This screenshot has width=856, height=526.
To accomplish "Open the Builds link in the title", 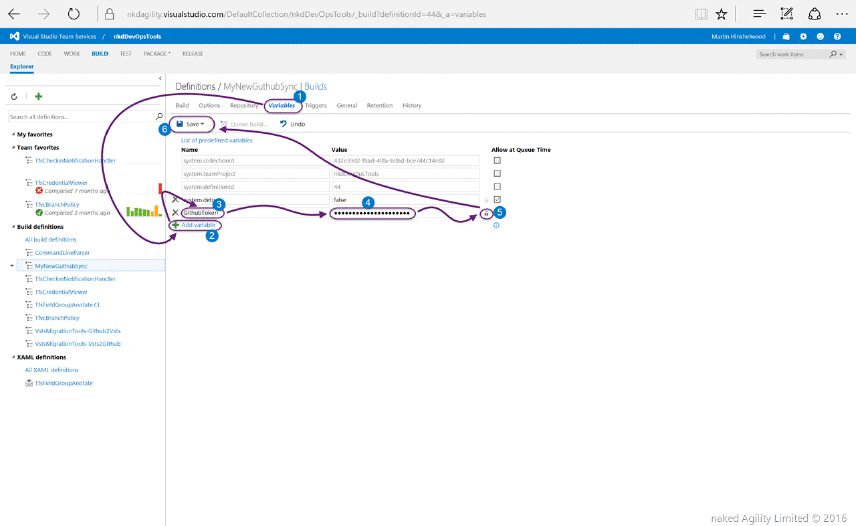I will (x=316, y=86).
